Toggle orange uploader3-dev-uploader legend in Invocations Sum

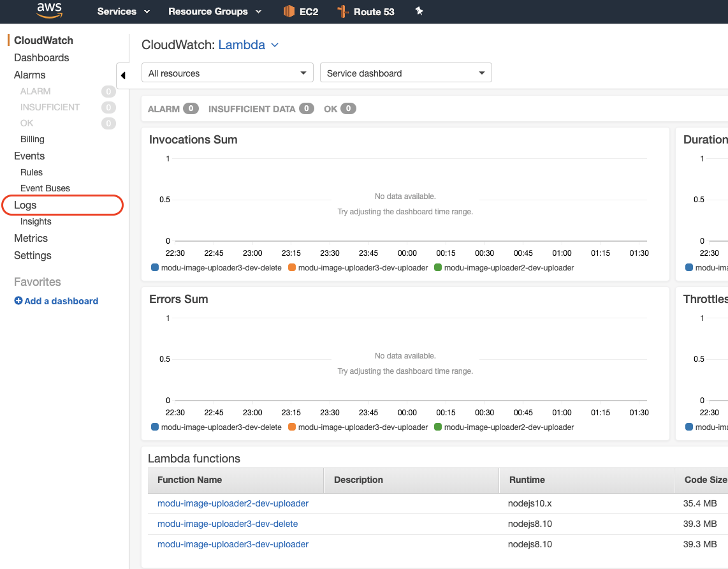(358, 267)
